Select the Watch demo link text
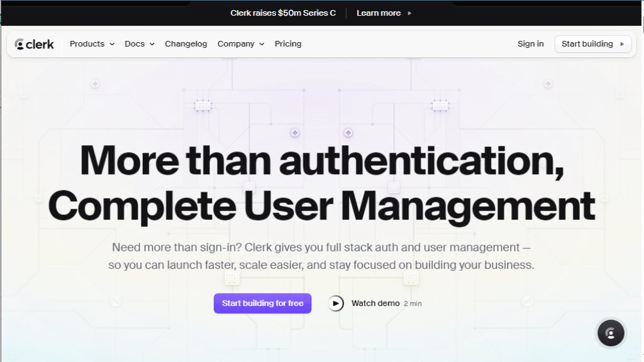This screenshot has width=644, height=362. pos(375,303)
